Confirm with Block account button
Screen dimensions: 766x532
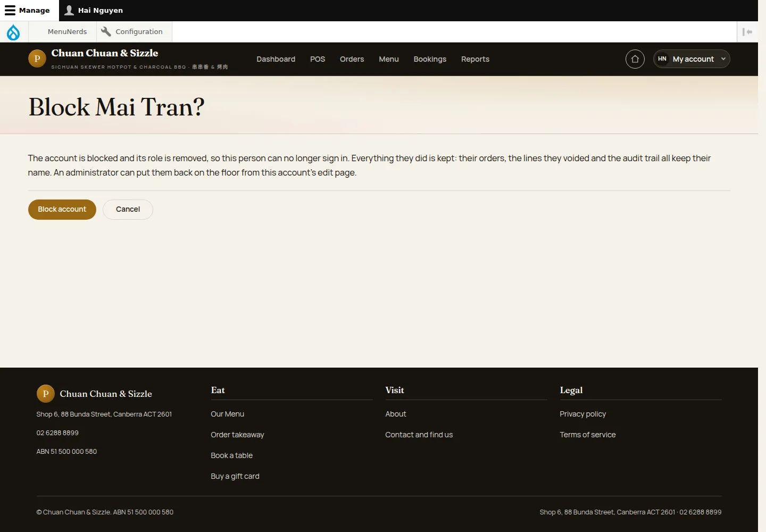[62, 209]
